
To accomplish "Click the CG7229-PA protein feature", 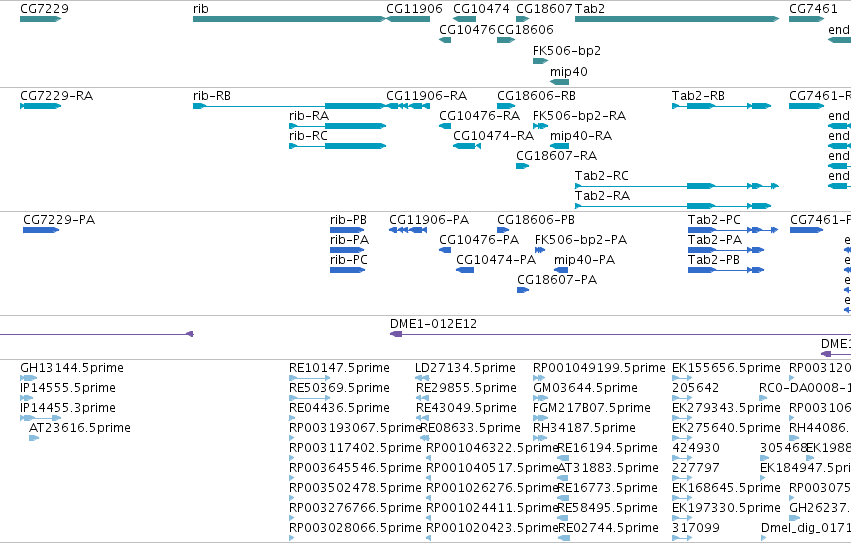I will (41, 230).
